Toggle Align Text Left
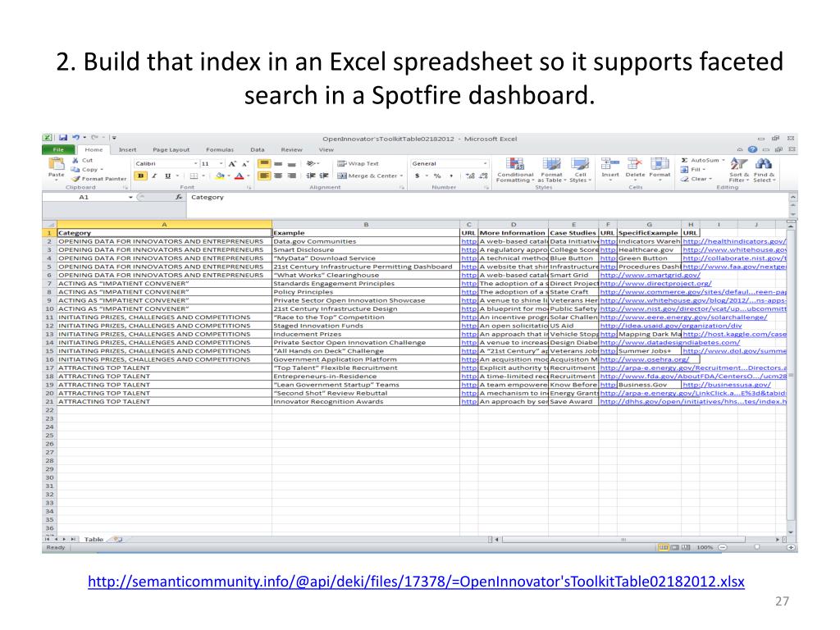Image resolution: width=840 pixels, height=630 pixels. pos(264,176)
